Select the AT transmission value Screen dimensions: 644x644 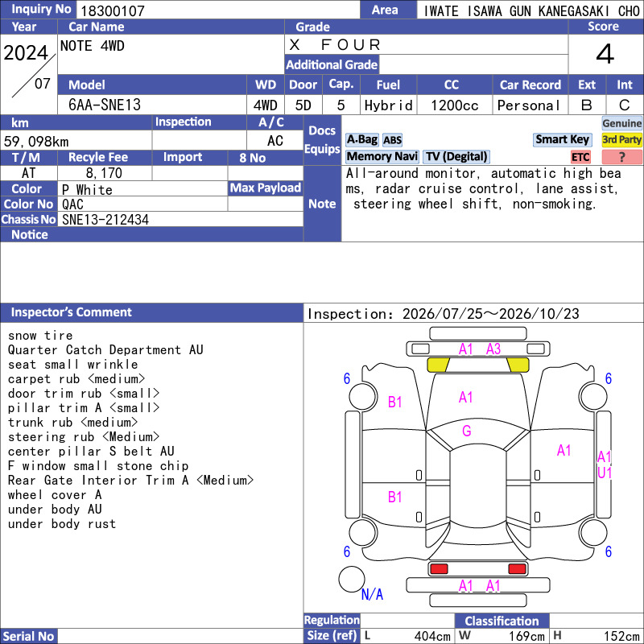[x=29, y=173]
